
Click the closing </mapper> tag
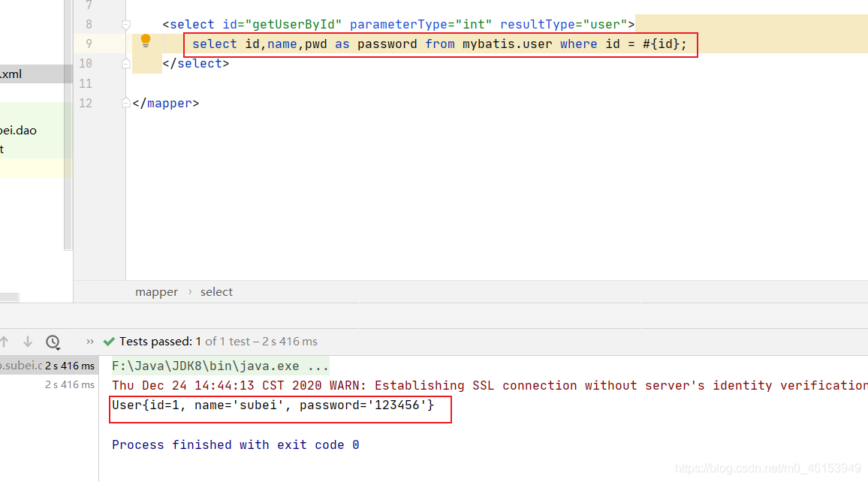pos(165,103)
